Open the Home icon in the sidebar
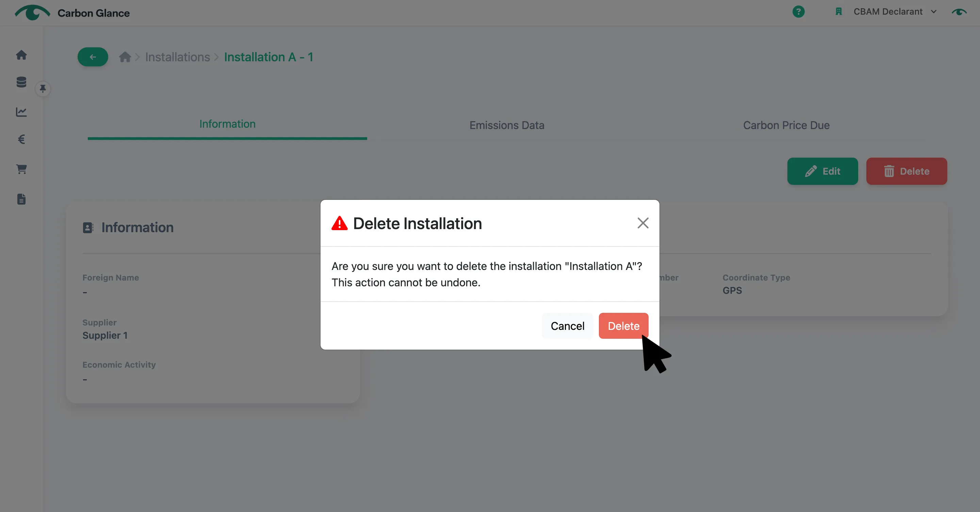This screenshot has height=512, width=980. [x=21, y=55]
